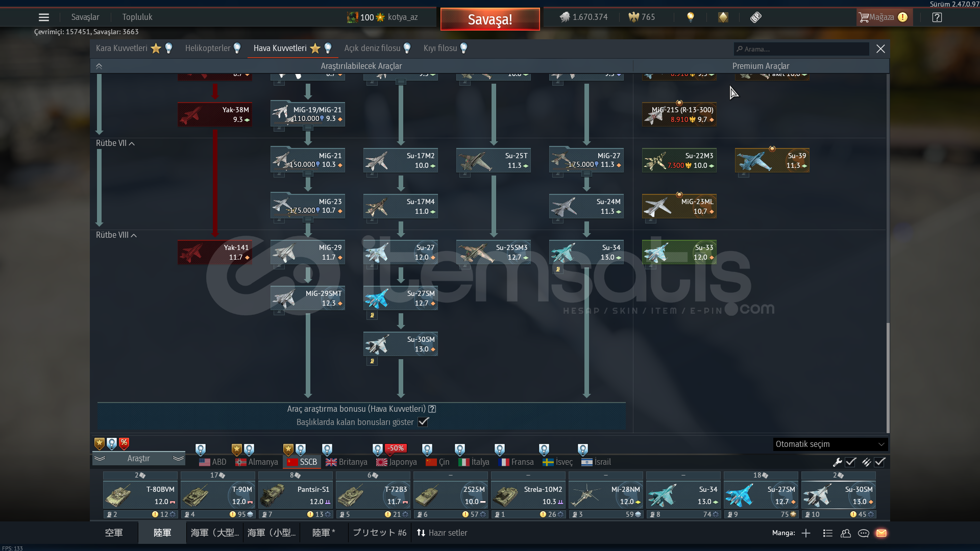Select İsveç nation

(x=558, y=462)
